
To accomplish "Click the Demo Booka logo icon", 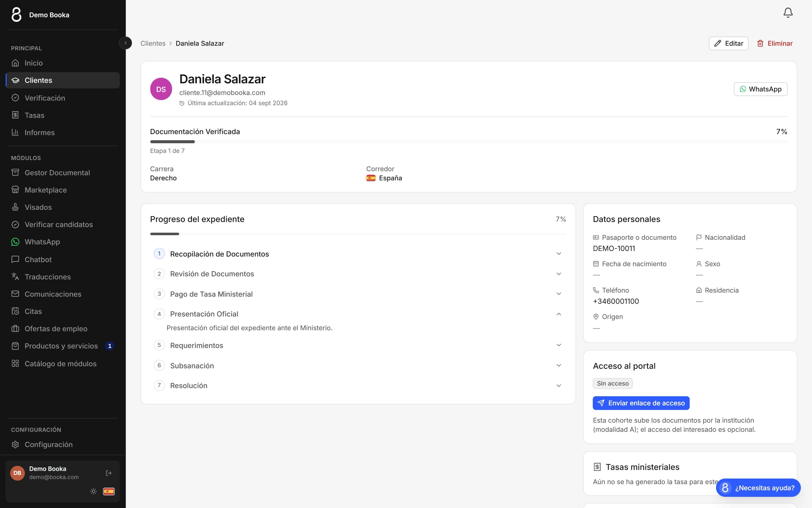I will click(16, 15).
